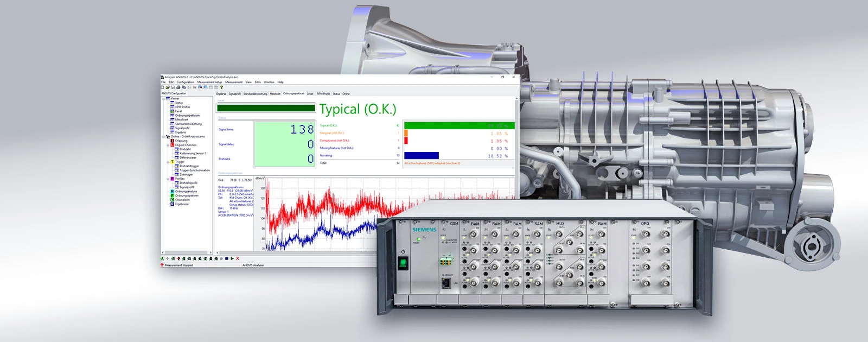The height and width of the screenshot is (342, 868).
Task: Open the Configuration menu
Action: pyautogui.click(x=185, y=82)
